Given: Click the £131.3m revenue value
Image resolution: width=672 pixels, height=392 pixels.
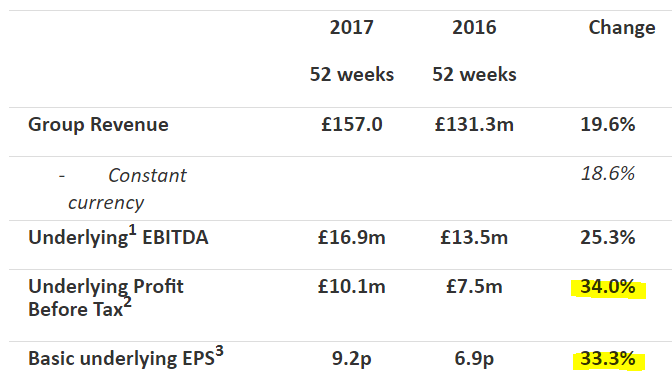Looking at the screenshot, I should click(x=474, y=125).
